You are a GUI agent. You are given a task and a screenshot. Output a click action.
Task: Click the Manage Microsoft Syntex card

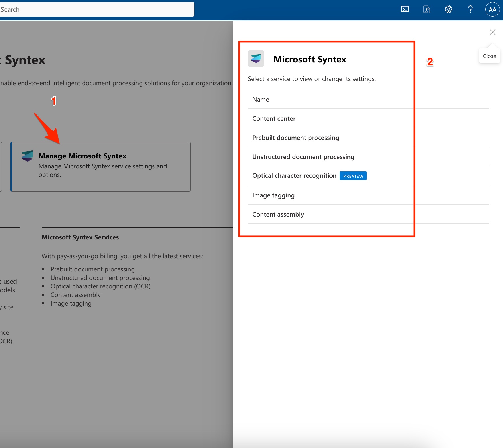pyautogui.click(x=100, y=166)
